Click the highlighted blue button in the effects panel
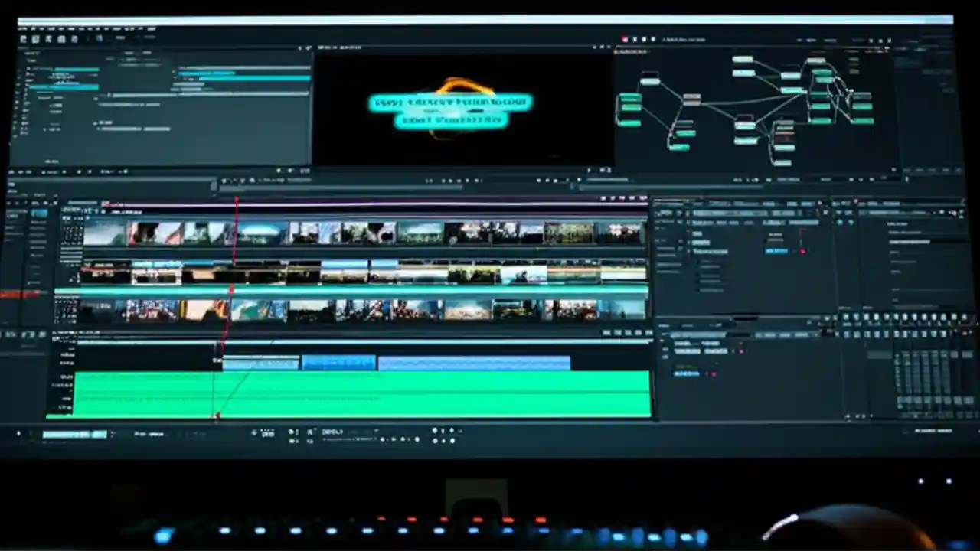 tap(776, 251)
